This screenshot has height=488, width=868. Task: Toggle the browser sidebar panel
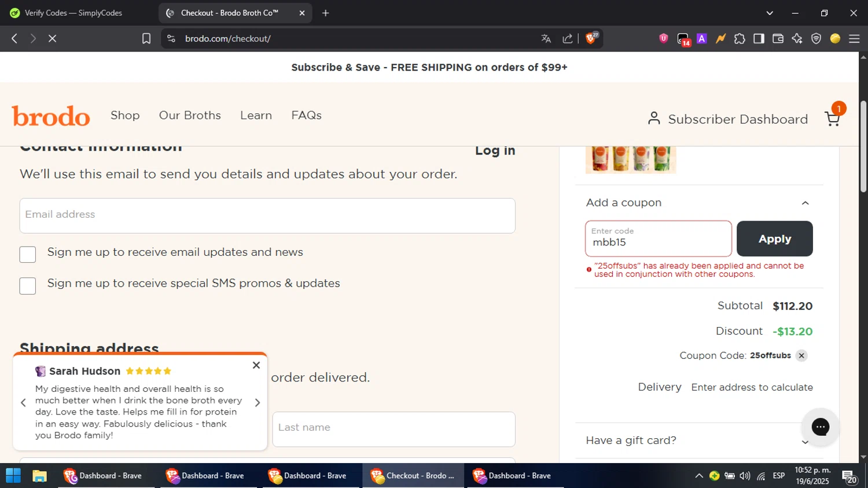click(759, 38)
